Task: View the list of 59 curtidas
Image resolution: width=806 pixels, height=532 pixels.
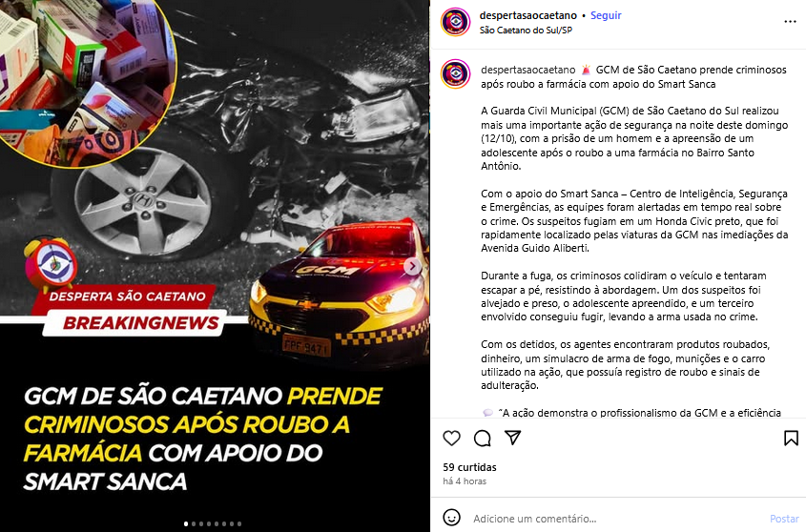Action: (469, 467)
